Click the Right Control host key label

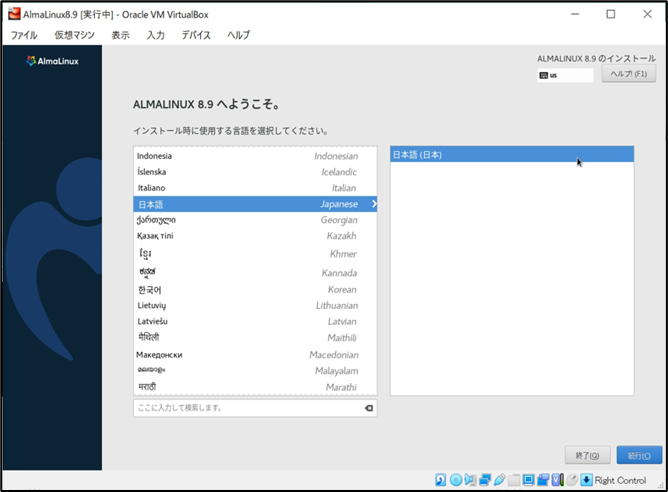tap(620, 480)
